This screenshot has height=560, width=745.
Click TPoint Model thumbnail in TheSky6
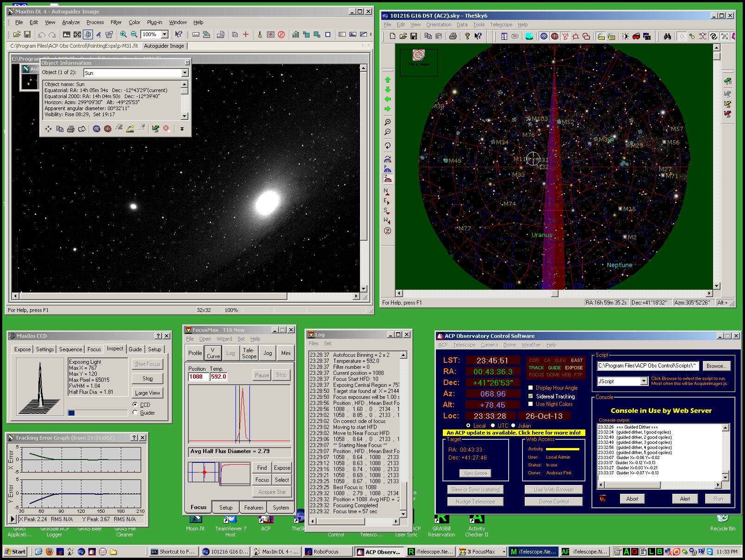[419, 62]
